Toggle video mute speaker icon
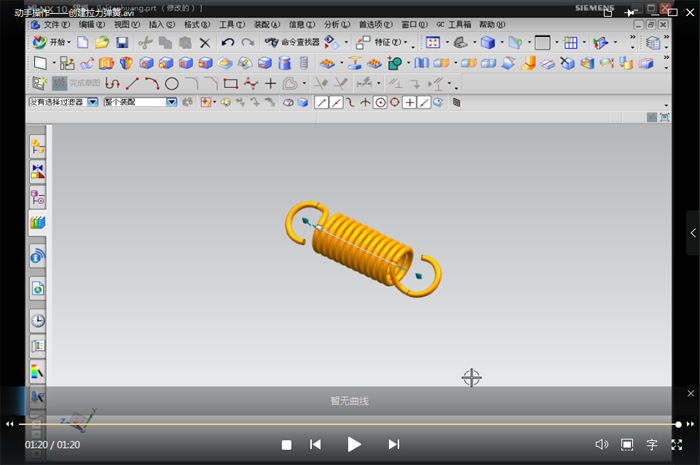 click(601, 444)
